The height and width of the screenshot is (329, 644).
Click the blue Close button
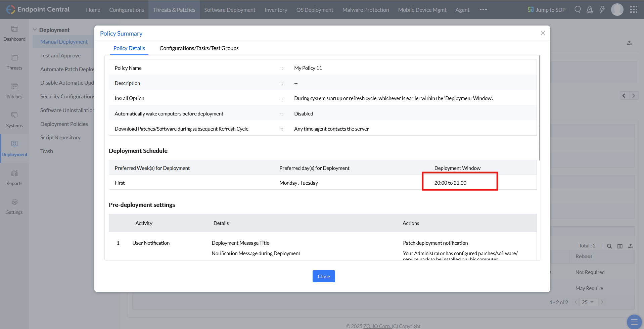pos(324,276)
